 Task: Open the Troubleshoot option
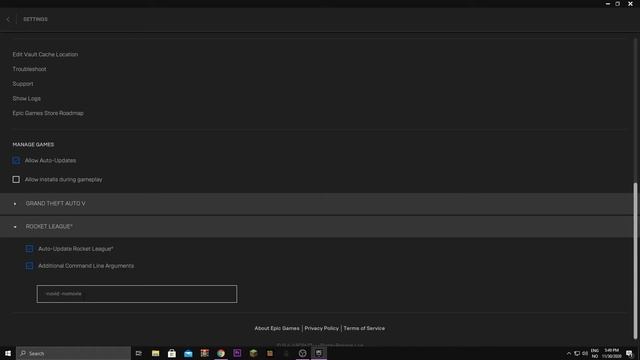29,69
